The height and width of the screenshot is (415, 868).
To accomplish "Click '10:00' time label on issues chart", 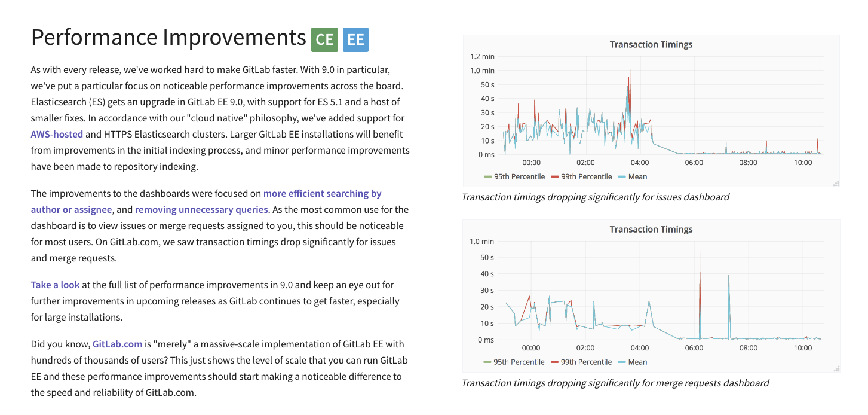I will (x=802, y=163).
